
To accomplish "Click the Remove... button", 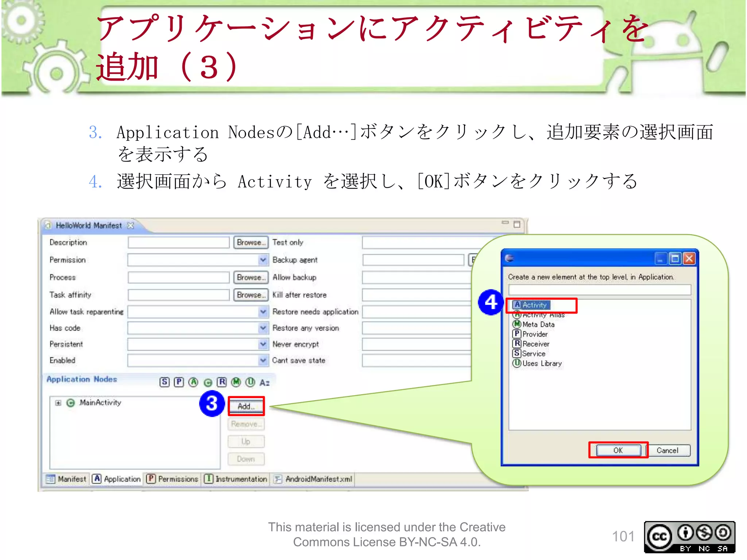I will pyautogui.click(x=246, y=424).
